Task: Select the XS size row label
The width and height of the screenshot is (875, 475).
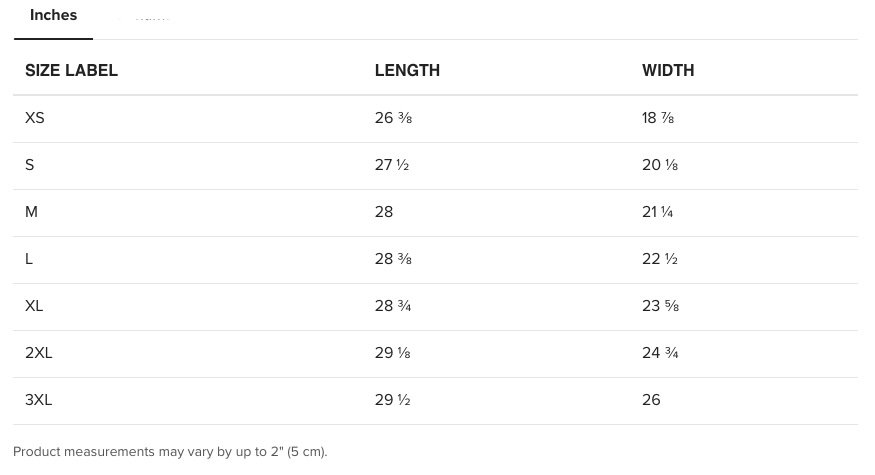Action: (x=35, y=118)
